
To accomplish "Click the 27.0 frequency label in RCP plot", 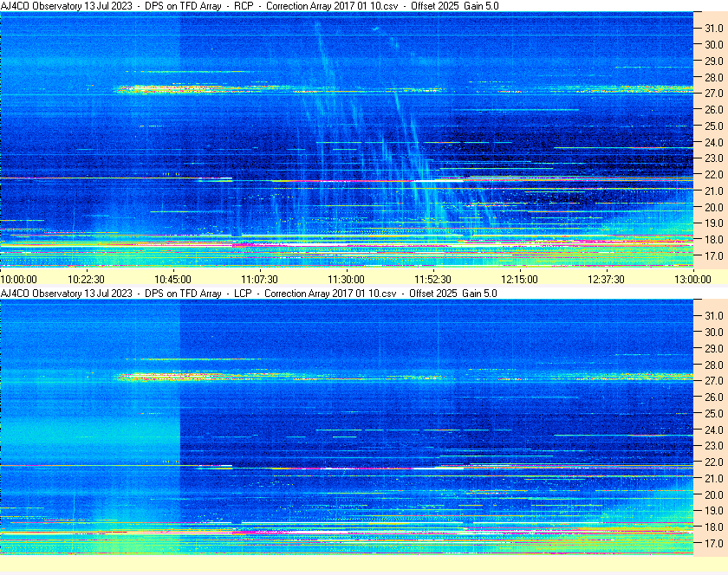I will (714, 94).
